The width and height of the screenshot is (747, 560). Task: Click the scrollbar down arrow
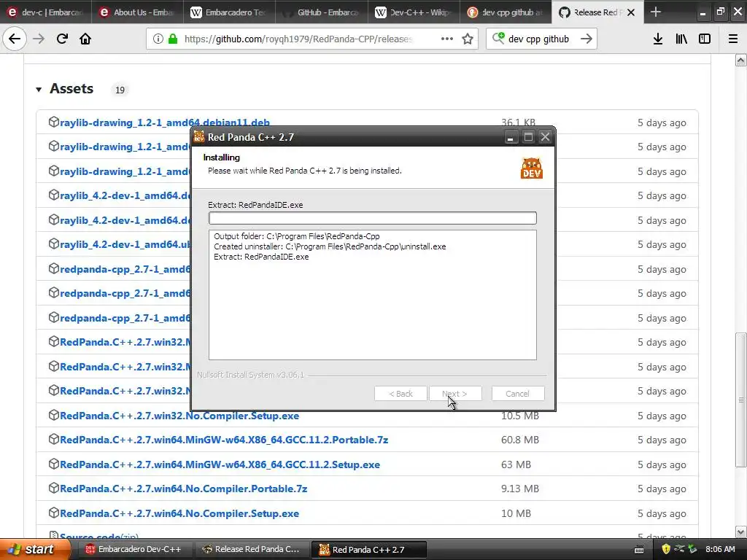tap(740, 532)
